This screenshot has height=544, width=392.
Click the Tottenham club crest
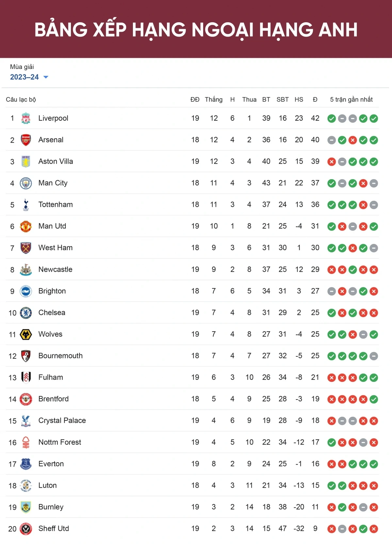[x=26, y=205]
